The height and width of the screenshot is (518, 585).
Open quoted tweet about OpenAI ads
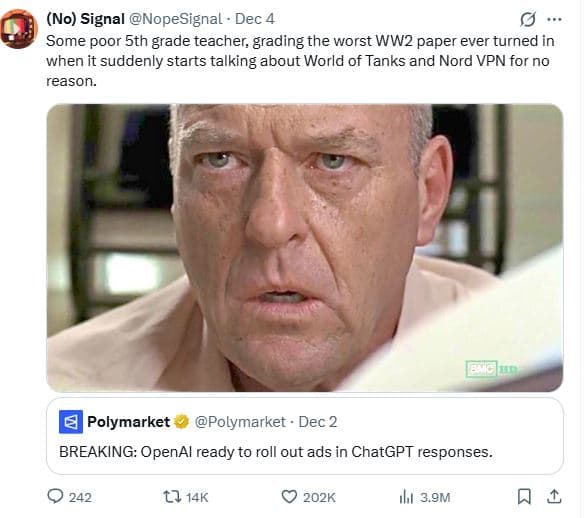(305, 436)
